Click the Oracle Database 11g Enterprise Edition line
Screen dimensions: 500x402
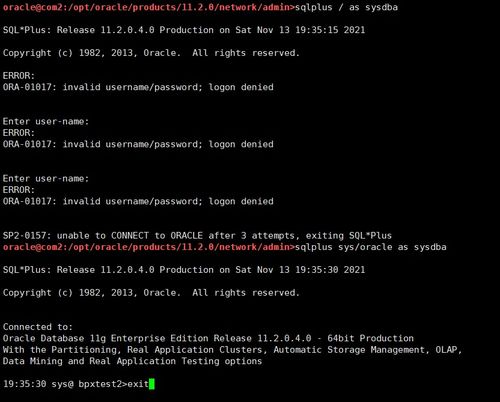208,338
